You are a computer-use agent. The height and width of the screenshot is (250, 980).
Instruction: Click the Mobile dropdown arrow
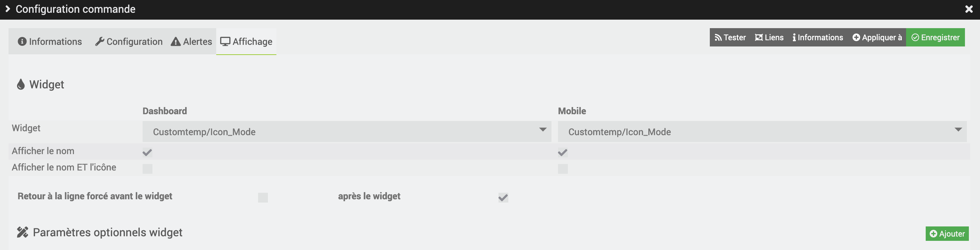coord(958,130)
